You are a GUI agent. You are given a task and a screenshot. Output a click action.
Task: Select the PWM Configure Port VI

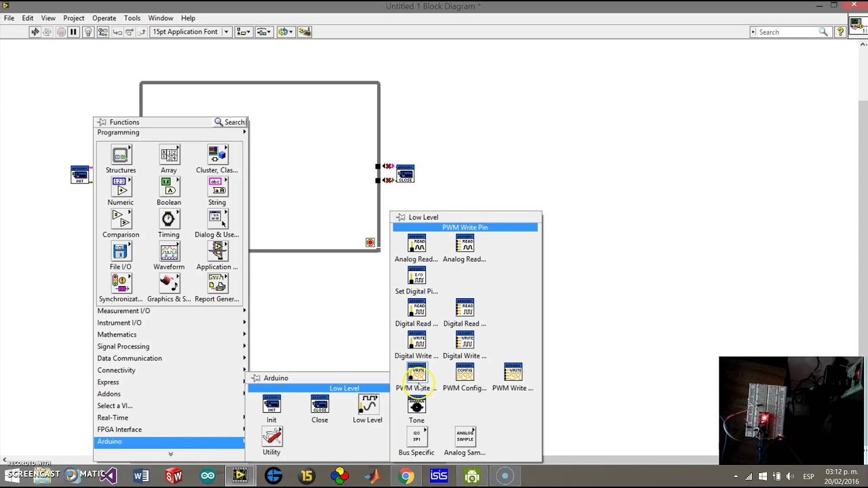[x=465, y=373]
